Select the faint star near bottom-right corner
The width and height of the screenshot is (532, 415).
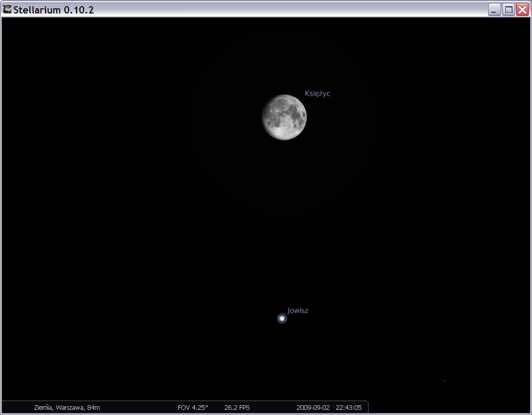click(x=445, y=381)
